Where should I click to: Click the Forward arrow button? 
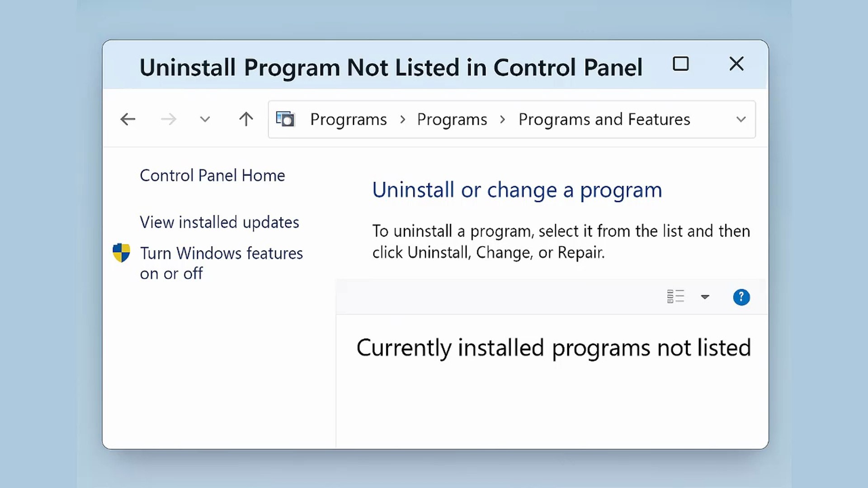tap(169, 119)
